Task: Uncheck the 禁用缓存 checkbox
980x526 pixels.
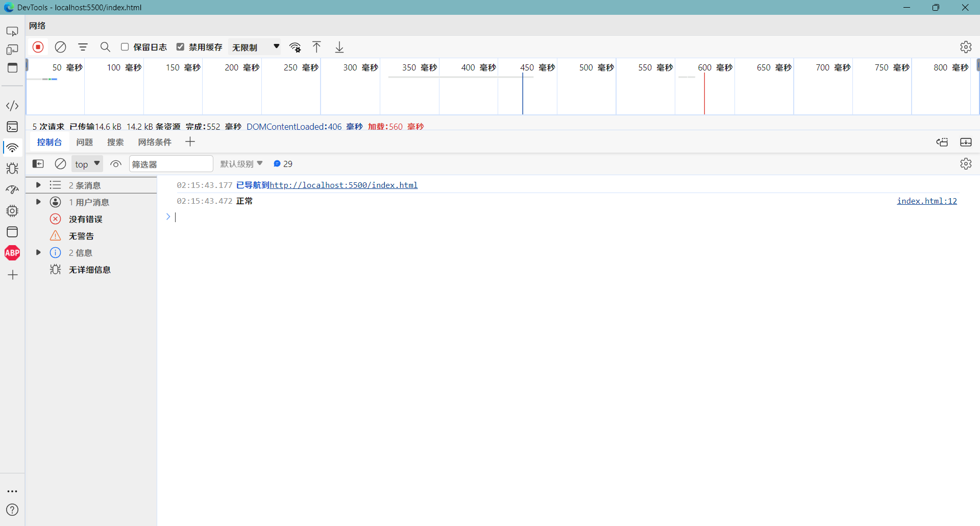Action: point(180,47)
